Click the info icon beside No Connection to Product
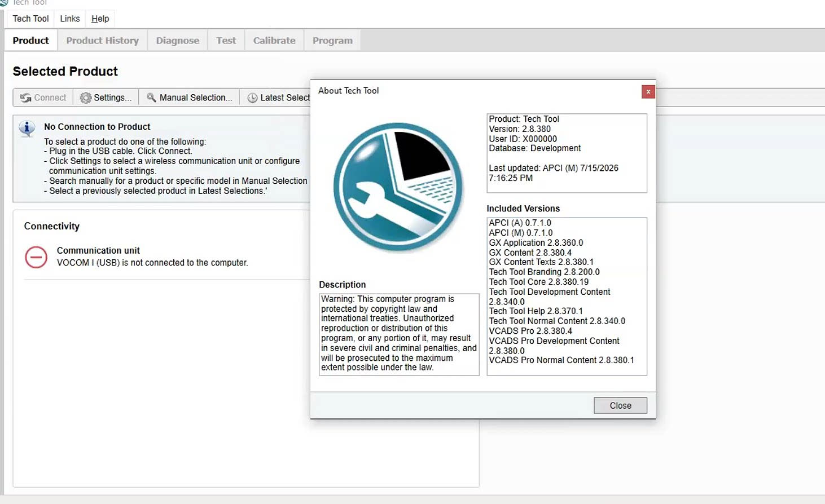This screenshot has width=825, height=504. tap(27, 129)
